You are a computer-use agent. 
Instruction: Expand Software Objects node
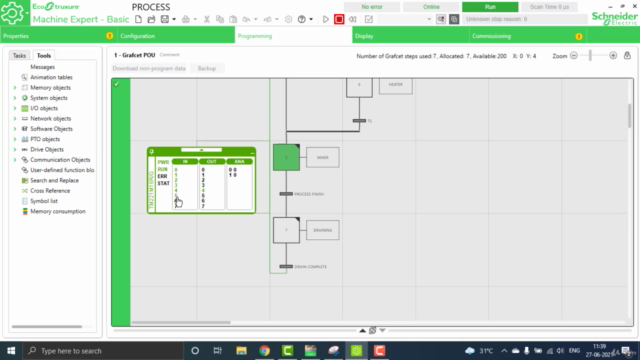click(x=15, y=129)
